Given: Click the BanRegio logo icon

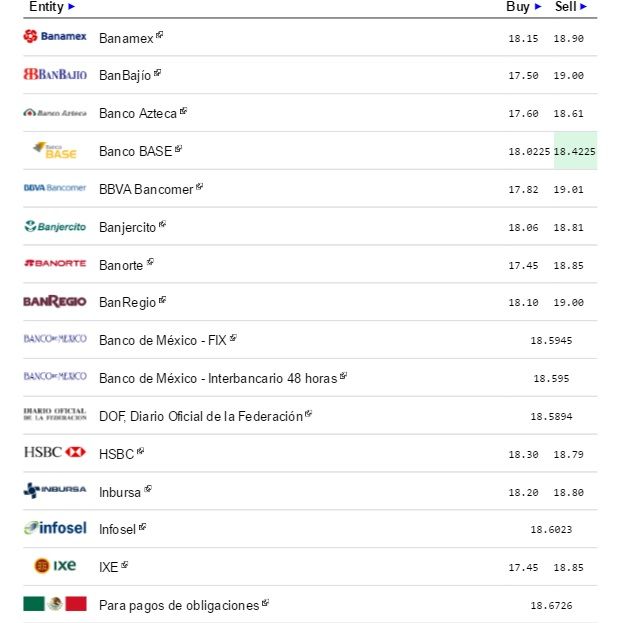Looking at the screenshot, I should 55,301.
